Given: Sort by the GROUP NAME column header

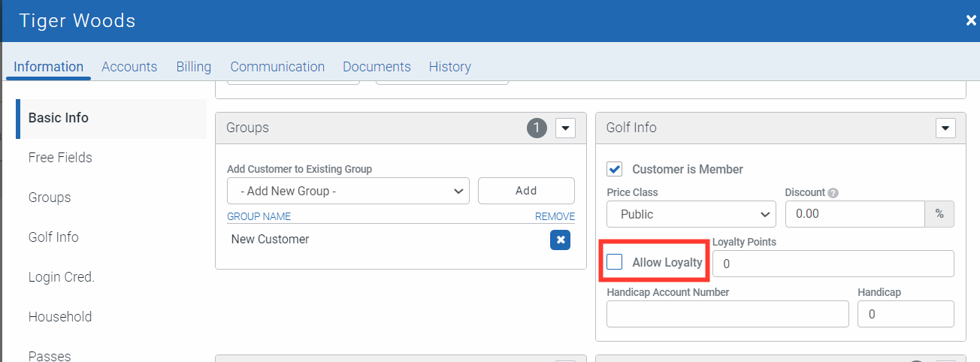Looking at the screenshot, I should point(259,216).
